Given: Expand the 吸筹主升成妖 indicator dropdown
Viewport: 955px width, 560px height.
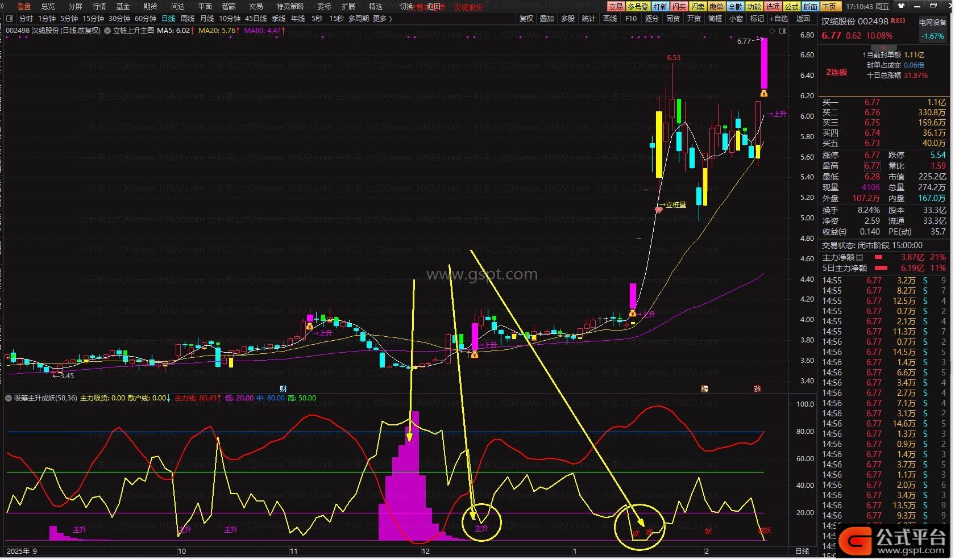Looking at the screenshot, I should click(x=9, y=398).
